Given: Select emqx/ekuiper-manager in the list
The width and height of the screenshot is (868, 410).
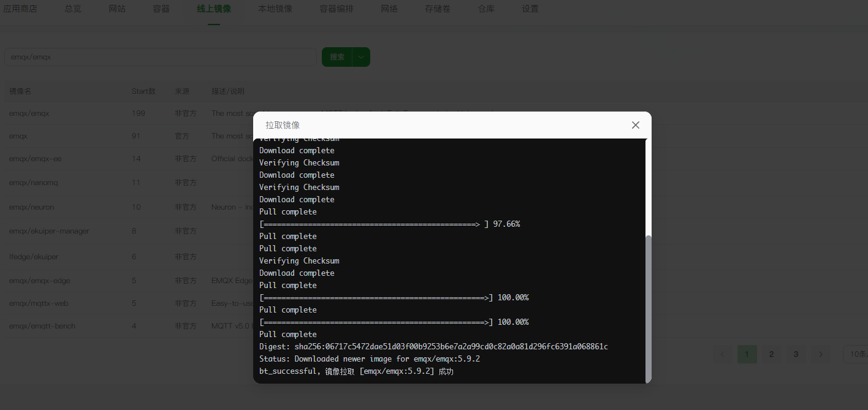Looking at the screenshot, I should coord(49,231).
